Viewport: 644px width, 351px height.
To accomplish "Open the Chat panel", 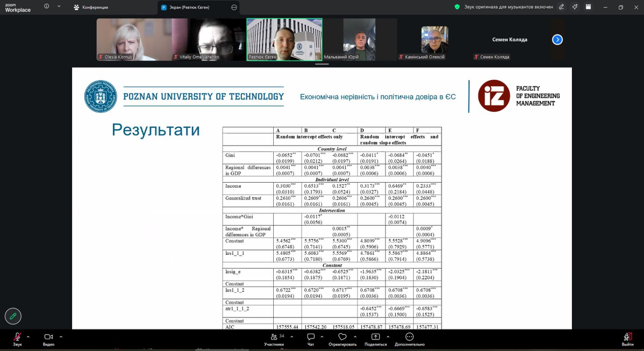I will pos(311,339).
